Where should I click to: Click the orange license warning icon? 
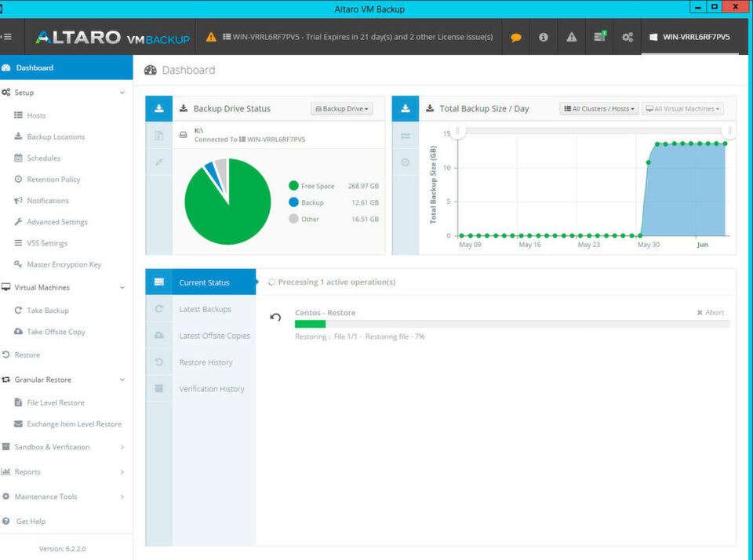point(211,37)
